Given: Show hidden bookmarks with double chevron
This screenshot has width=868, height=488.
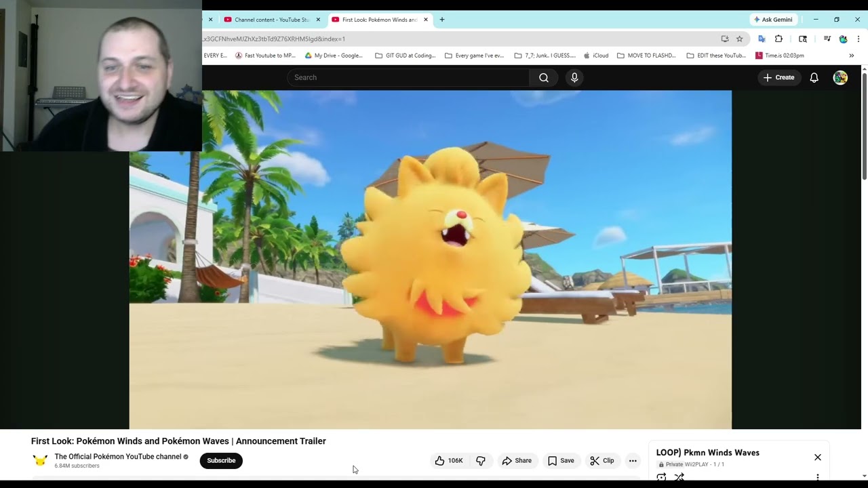Looking at the screenshot, I should point(851,56).
